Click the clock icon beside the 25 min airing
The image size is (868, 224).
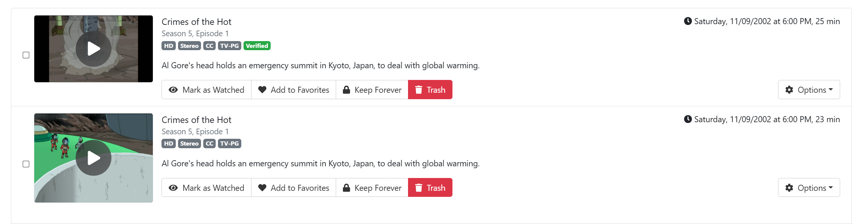pos(688,21)
